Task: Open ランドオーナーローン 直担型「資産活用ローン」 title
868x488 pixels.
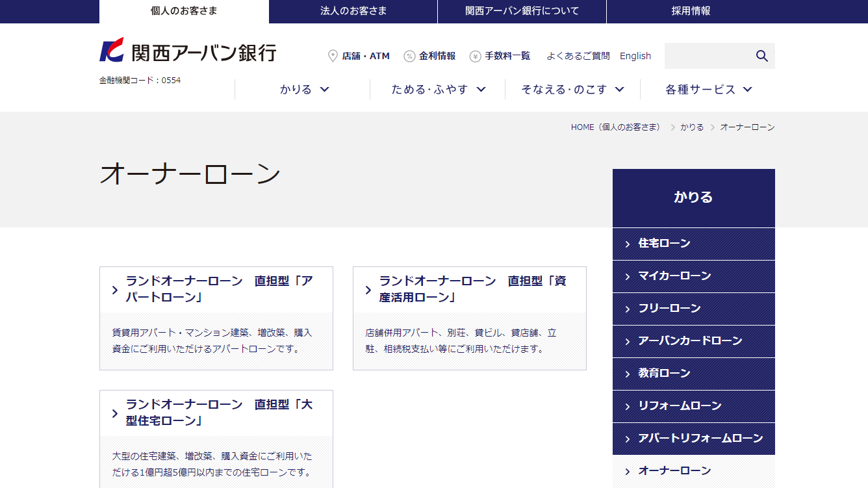Action: pos(473,289)
